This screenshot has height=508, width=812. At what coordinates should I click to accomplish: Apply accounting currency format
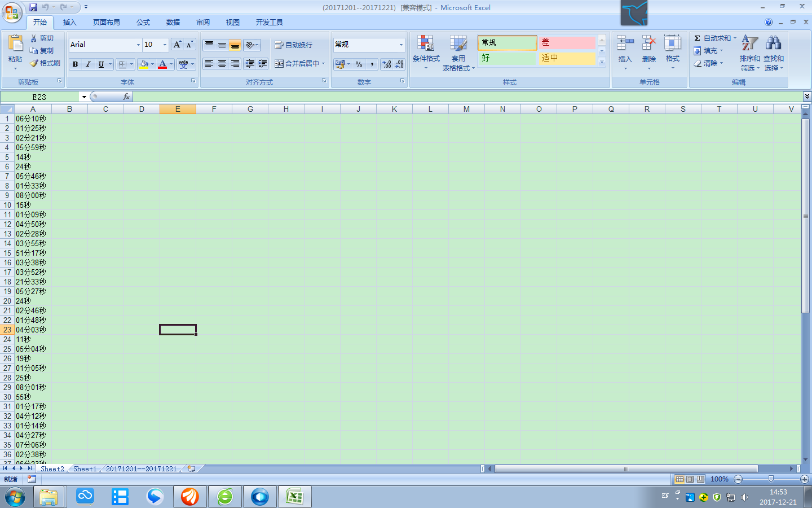339,64
